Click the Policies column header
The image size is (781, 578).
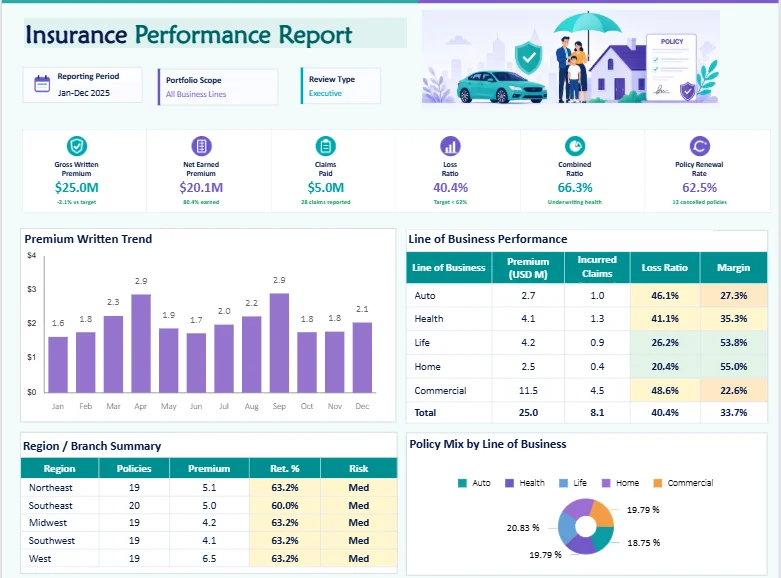point(134,468)
